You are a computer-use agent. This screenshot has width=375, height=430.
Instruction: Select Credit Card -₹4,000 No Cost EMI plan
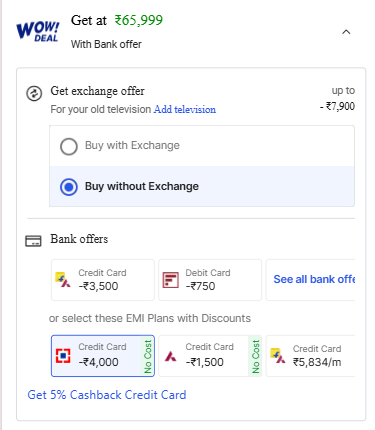[x=103, y=356]
